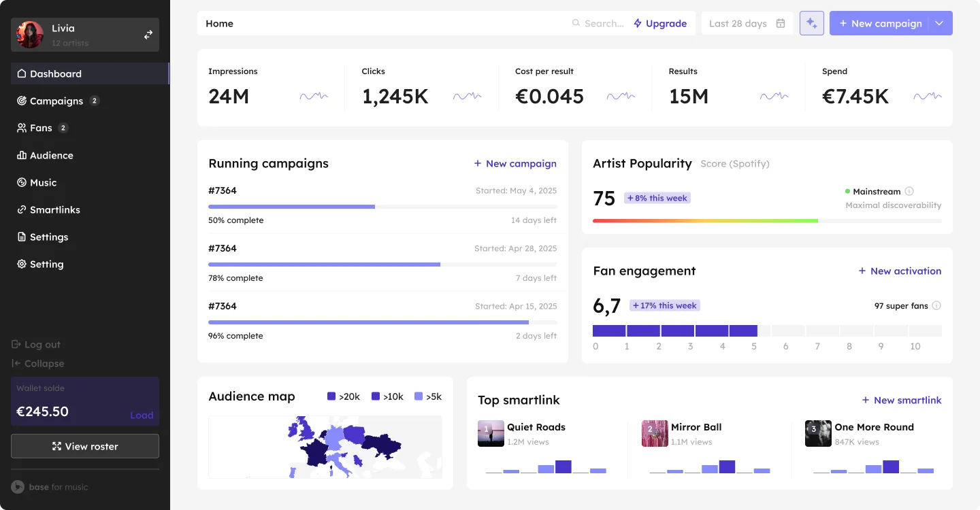The height and width of the screenshot is (510, 980).
Task: Click the >10k legend color swatch
Action: 376,396
